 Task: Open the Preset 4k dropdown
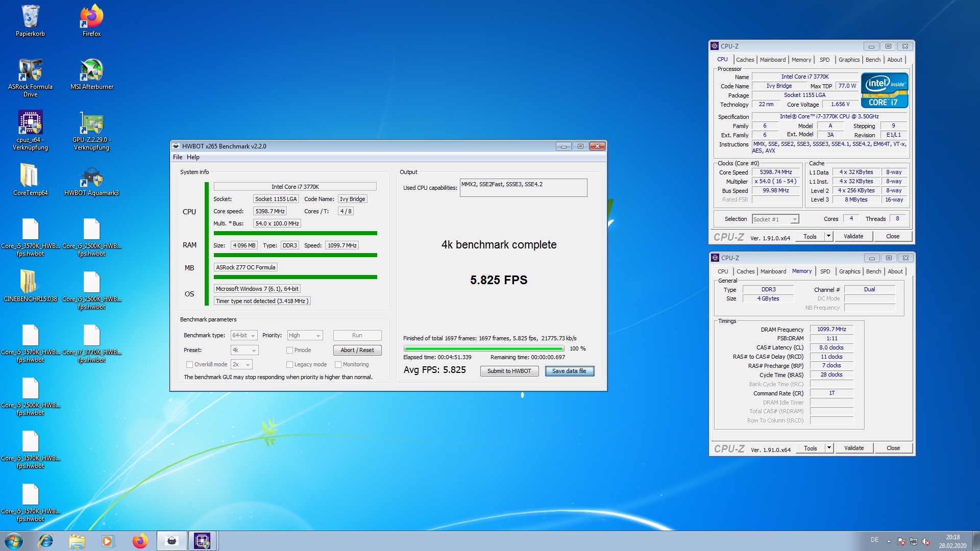(244, 350)
